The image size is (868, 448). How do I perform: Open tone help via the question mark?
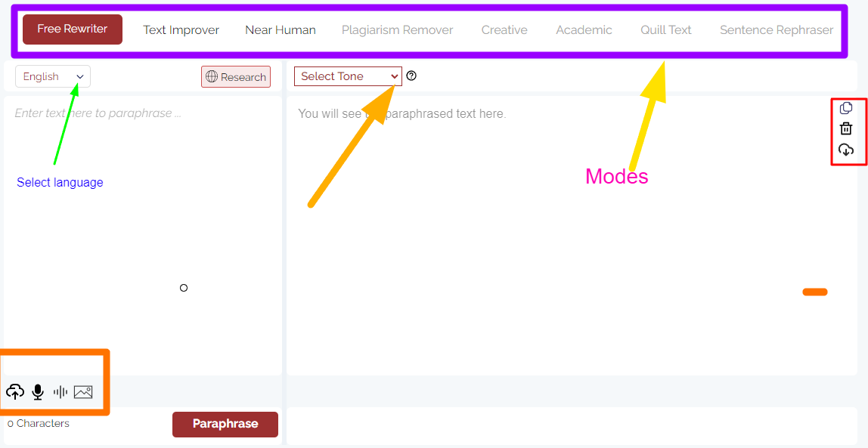[411, 76]
